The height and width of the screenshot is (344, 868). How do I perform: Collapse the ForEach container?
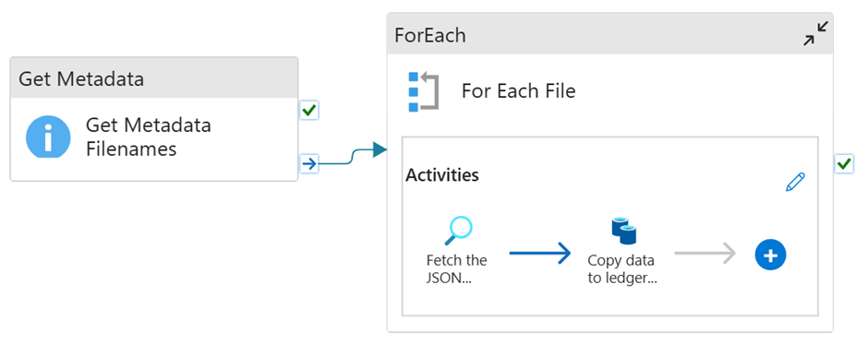815,34
